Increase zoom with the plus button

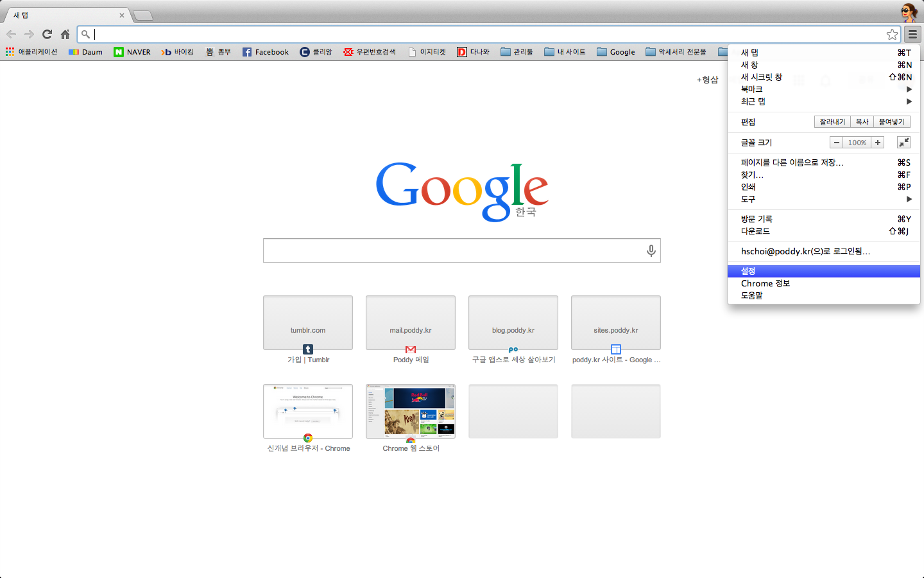877,143
